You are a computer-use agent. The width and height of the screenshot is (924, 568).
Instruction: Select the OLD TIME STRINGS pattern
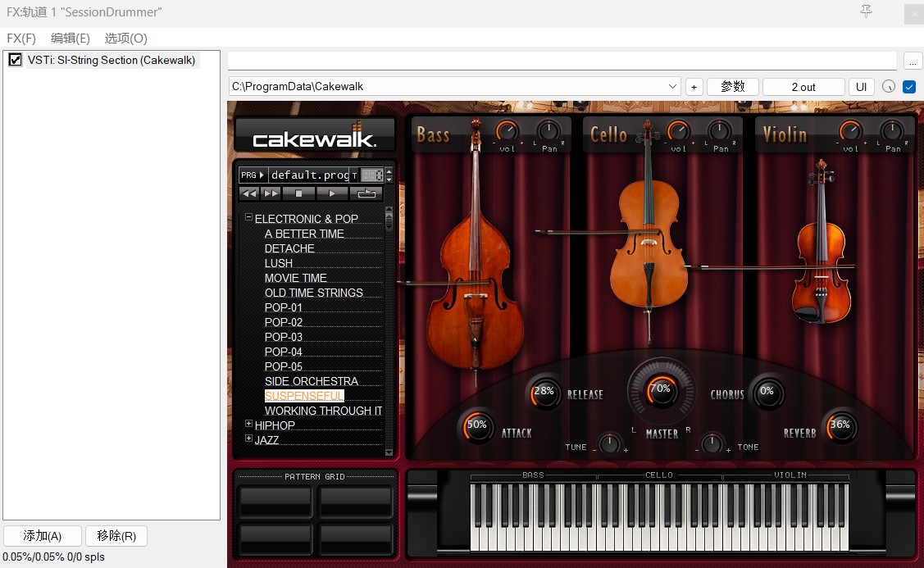click(x=313, y=293)
